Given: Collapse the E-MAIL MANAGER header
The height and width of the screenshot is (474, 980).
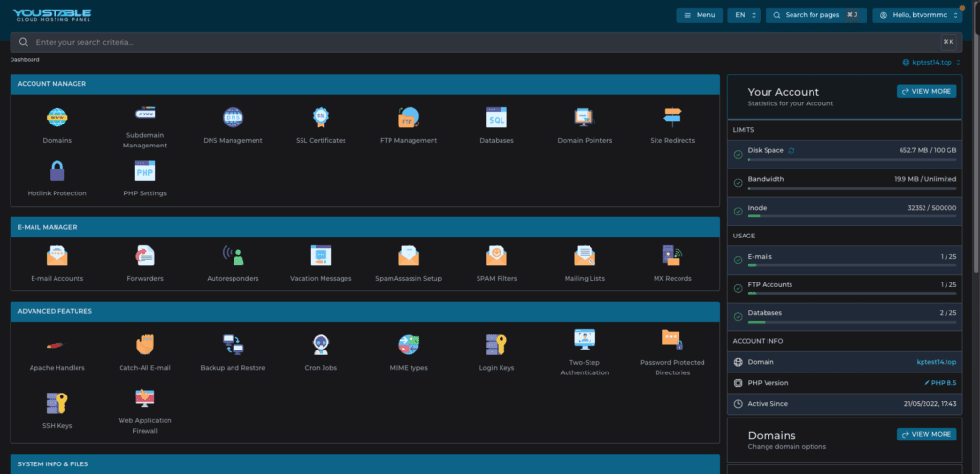Looking at the screenshot, I should click(365, 227).
